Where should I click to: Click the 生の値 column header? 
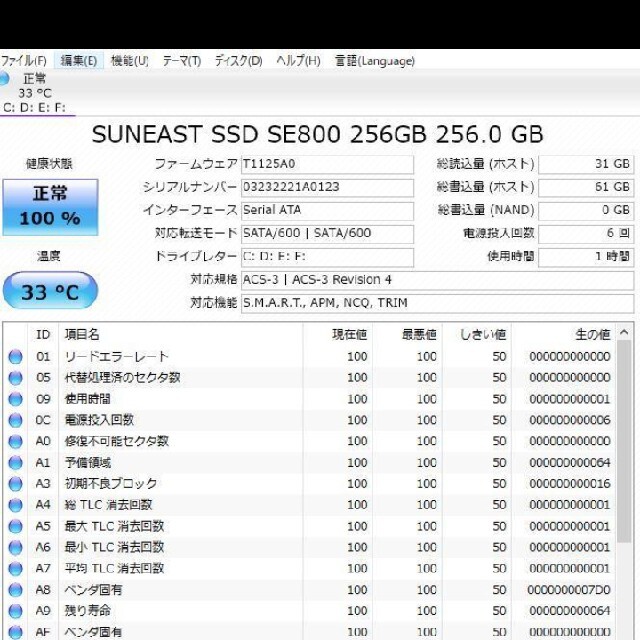564,335
